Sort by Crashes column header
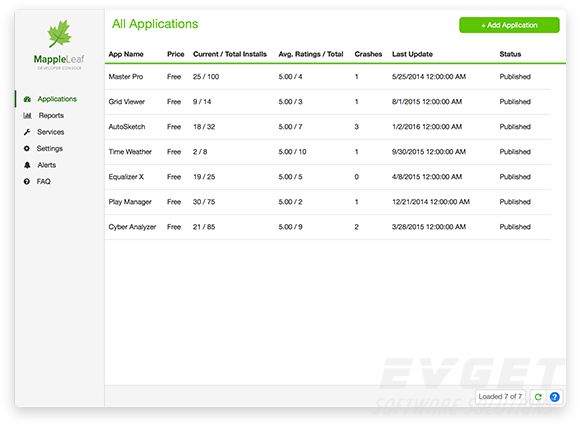The width and height of the screenshot is (581, 427). (x=368, y=54)
